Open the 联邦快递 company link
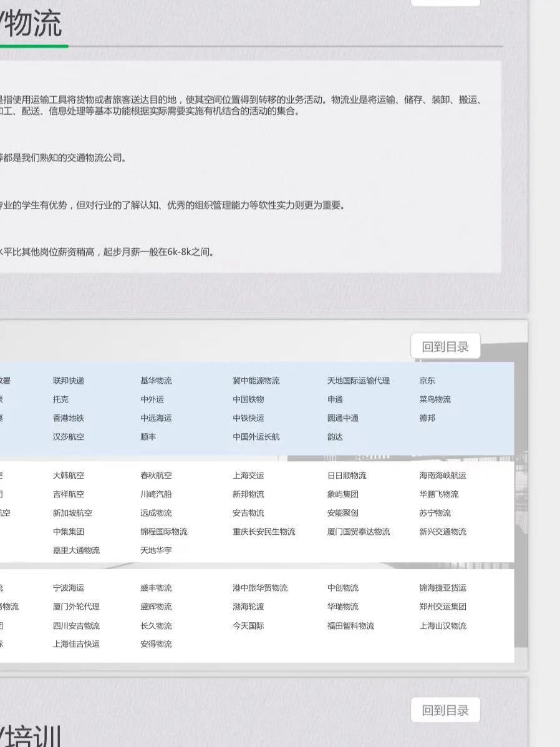 pos(69,380)
